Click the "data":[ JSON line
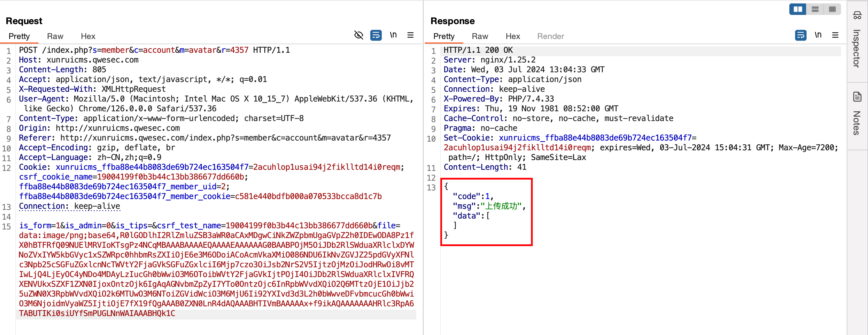The image size is (868, 335). click(471, 216)
